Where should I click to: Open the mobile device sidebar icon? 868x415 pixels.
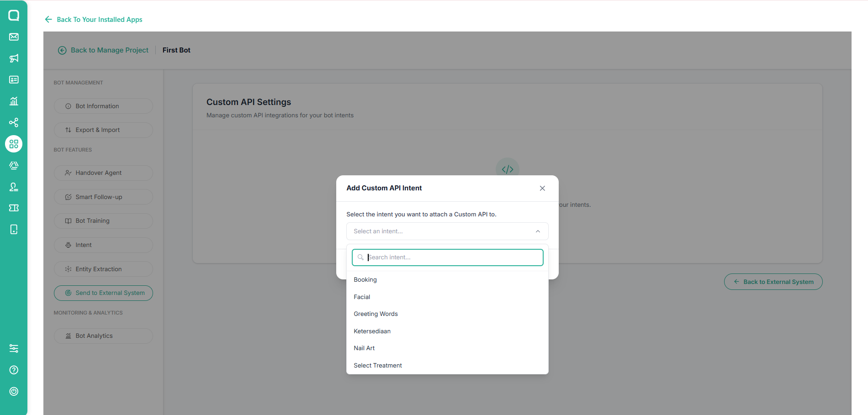click(x=14, y=229)
